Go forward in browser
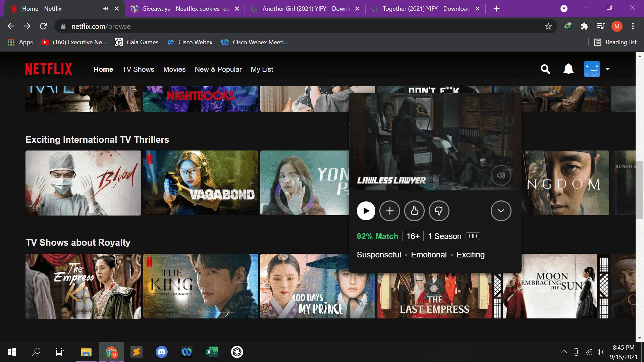 [27, 26]
